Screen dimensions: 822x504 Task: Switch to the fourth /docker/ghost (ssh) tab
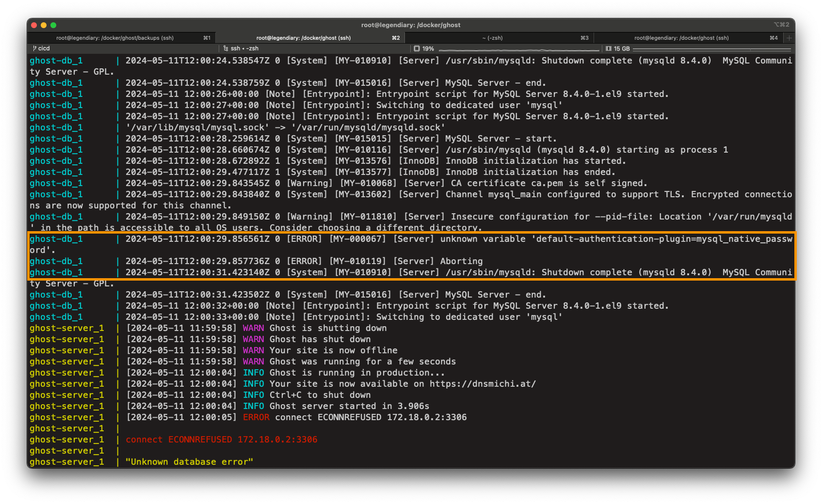click(681, 37)
